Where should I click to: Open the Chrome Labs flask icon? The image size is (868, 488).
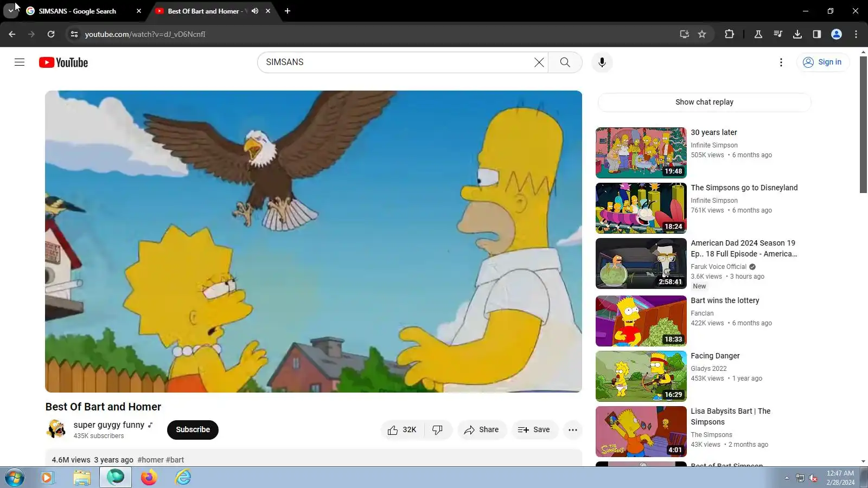[x=758, y=34]
